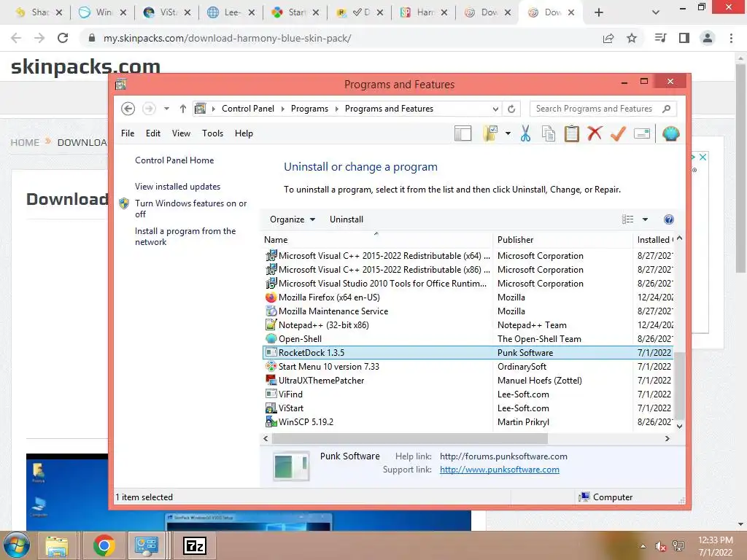This screenshot has width=747, height=560.
Task: Click Programs breadcrumb in address bar
Action: [x=309, y=109]
